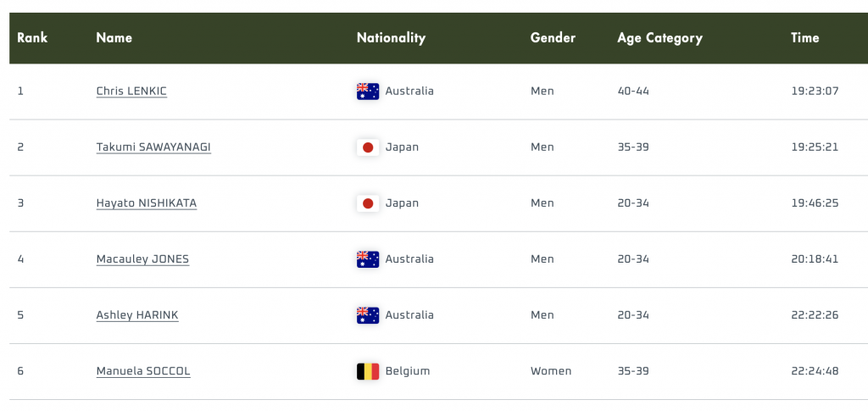This screenshot has height=411, width=868.
Task: Sort results by the Time header
Action: click(804, 38)
